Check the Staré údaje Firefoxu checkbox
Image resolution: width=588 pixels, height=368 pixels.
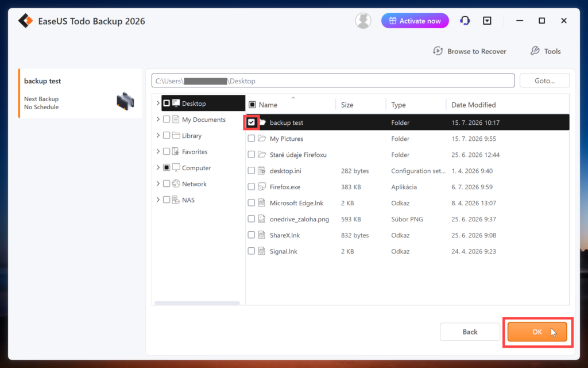click(252, 155)
